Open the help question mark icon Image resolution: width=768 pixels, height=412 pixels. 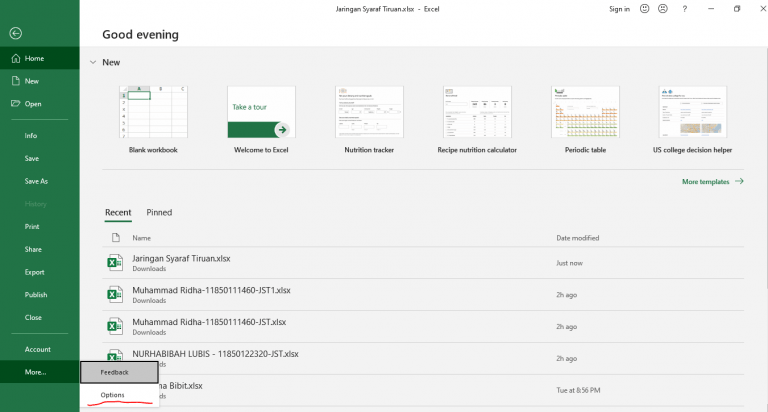685,9
